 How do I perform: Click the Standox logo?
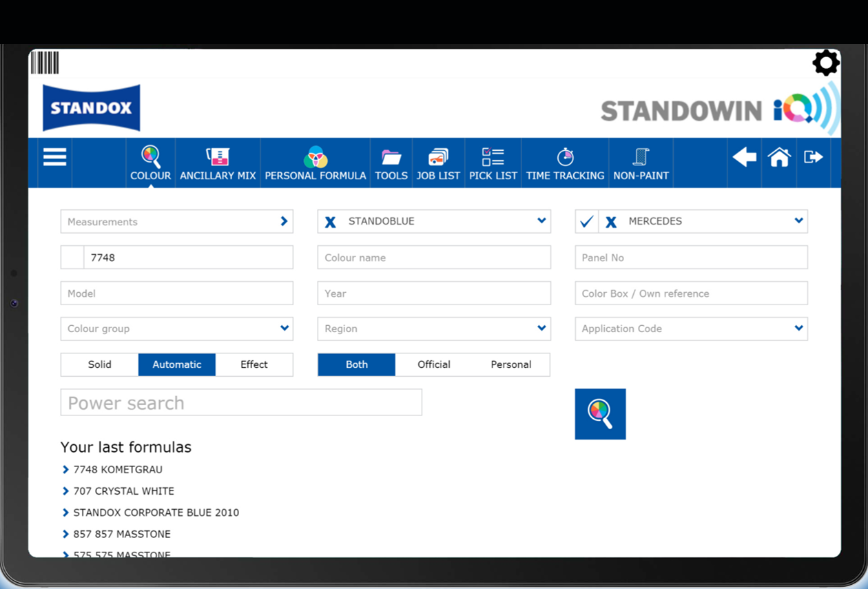coord(92,107)
